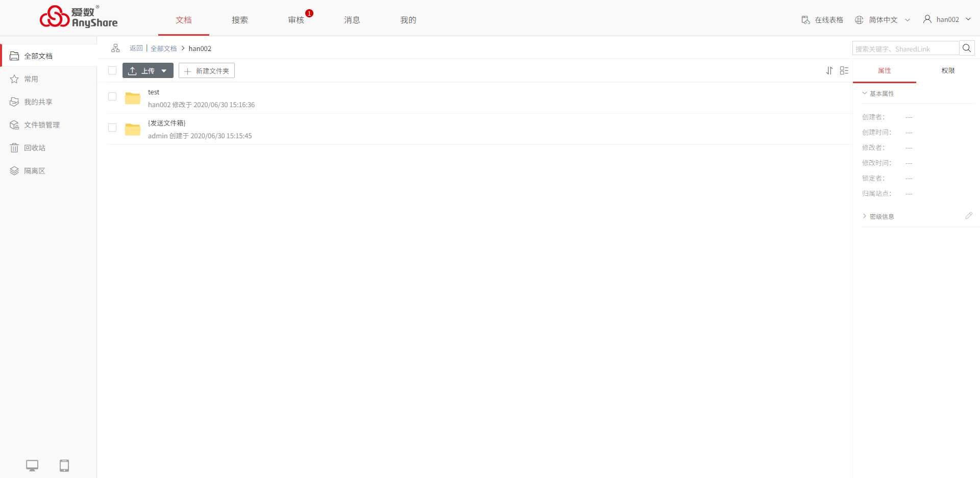Click the 全部文档 breadcrumb link
980x478 pixels.
click(163, 48)
